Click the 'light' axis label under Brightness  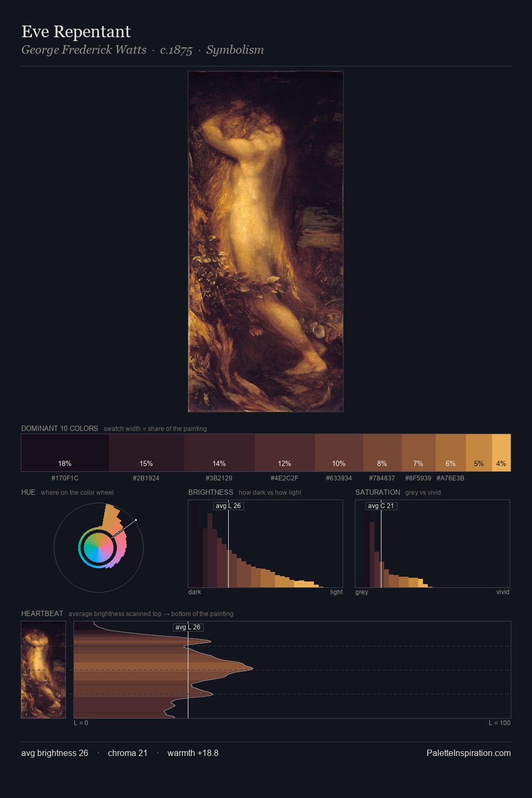[x=336, y=592]
